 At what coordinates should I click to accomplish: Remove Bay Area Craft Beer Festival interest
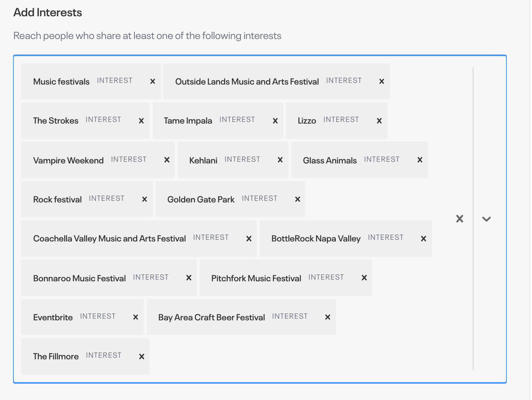(328, 317)
